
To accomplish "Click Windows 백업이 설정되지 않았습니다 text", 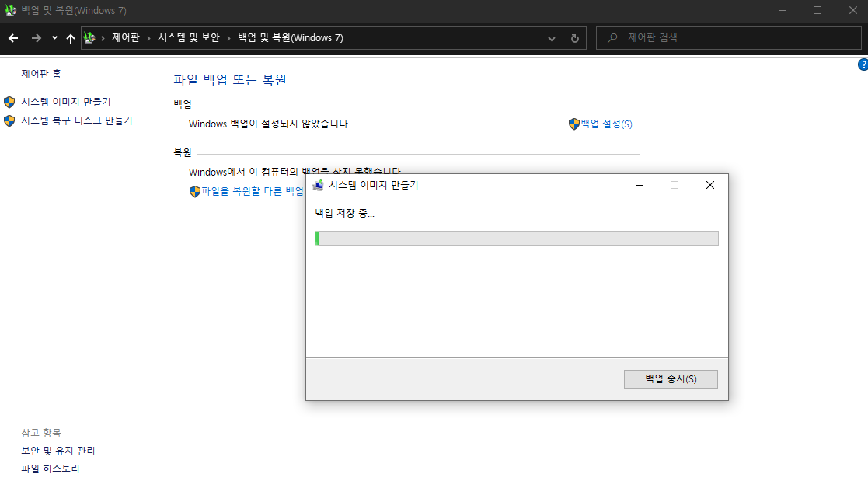I will (270, 124).
